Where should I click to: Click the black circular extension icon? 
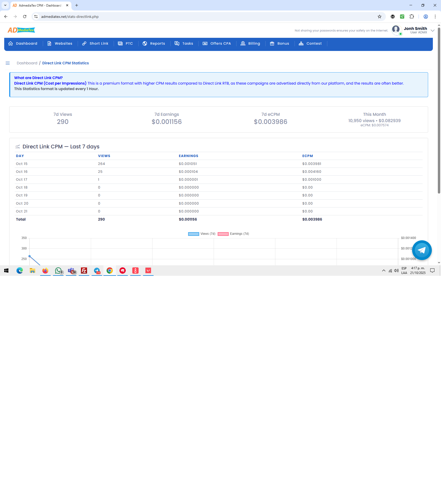pos(393,17)
